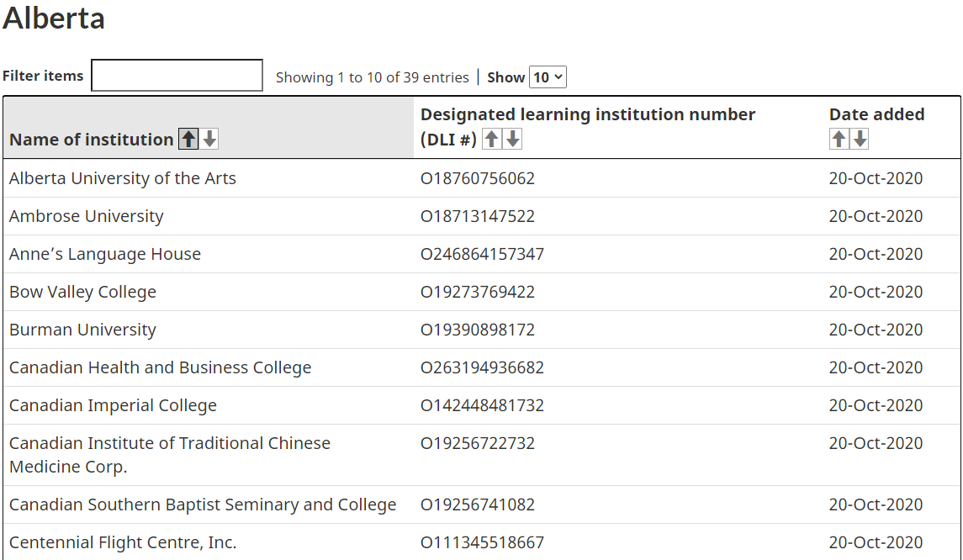The width and height of the screenshot is (963, 560).
Task: Sort DLI number descending arrow
Action: pyautogui.click(x=513, y=140)
